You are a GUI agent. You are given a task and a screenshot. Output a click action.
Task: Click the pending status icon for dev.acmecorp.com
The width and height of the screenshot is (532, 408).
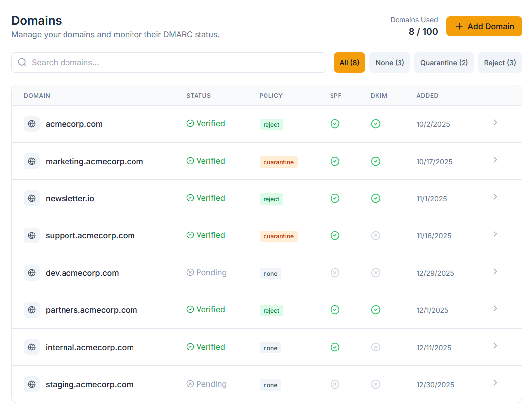pos(190,272)
